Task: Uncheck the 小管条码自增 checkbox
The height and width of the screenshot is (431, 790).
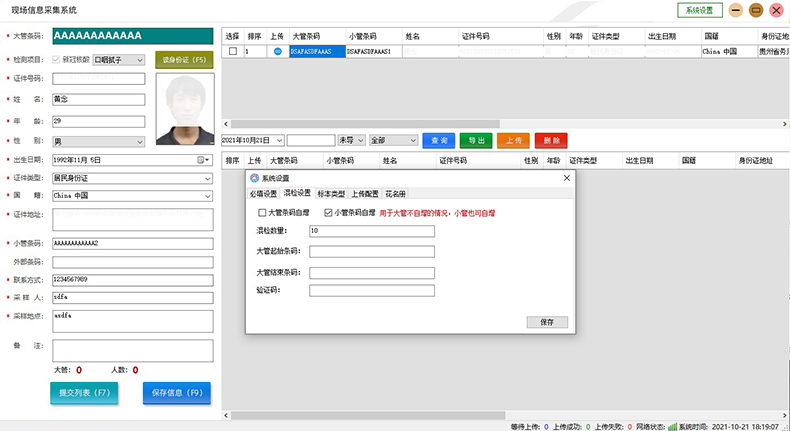Action: [x=328, y=212]
